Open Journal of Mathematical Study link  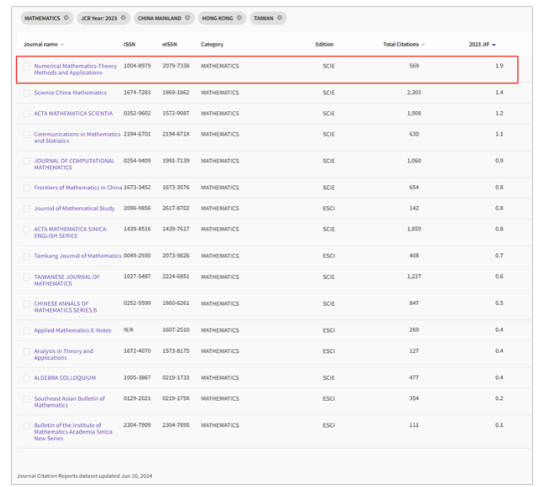pyautogui.click(x=74, y=209)
